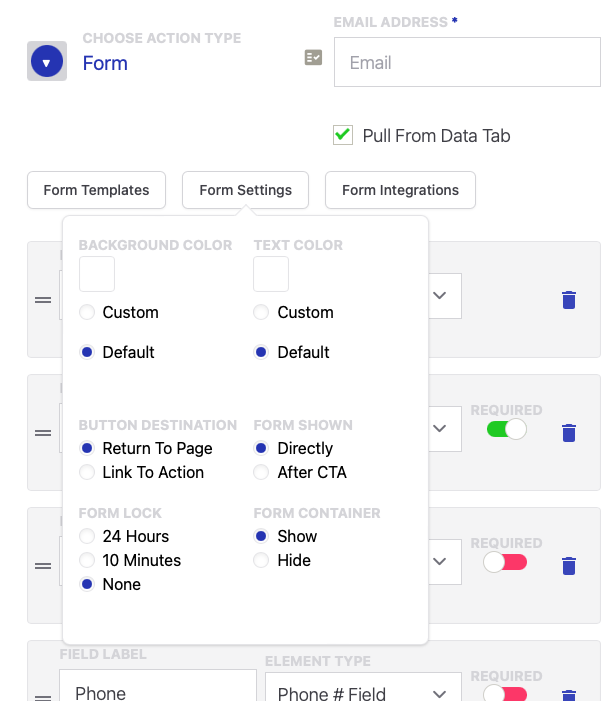The image size is (615, 701).
Task: Expand the Phone # Field element type dropdown
Action: click(x=438, y=693)
